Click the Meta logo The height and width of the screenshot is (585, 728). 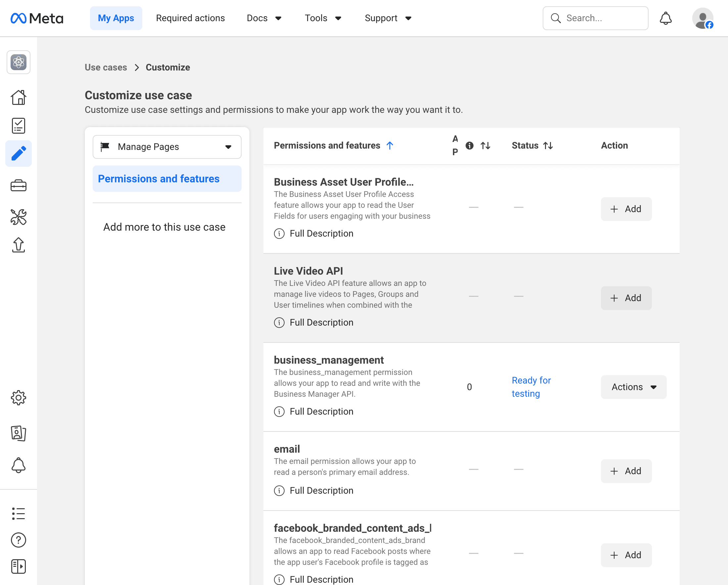[x=37, y=18]
